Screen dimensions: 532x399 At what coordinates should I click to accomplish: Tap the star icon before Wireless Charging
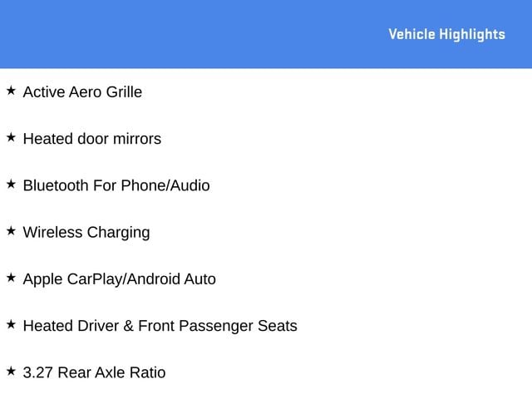click(x=11, y=230)
